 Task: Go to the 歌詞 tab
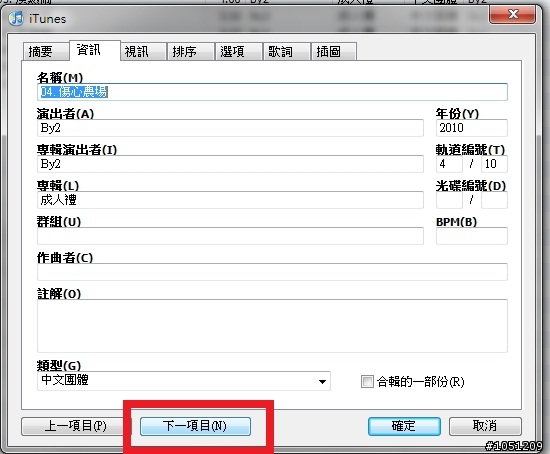[x=287, y=52]
